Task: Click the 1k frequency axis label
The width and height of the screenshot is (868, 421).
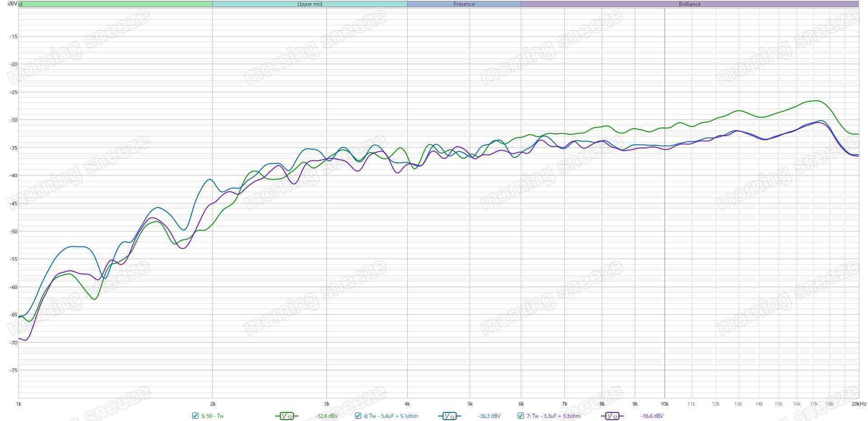Action: point(19,404)
